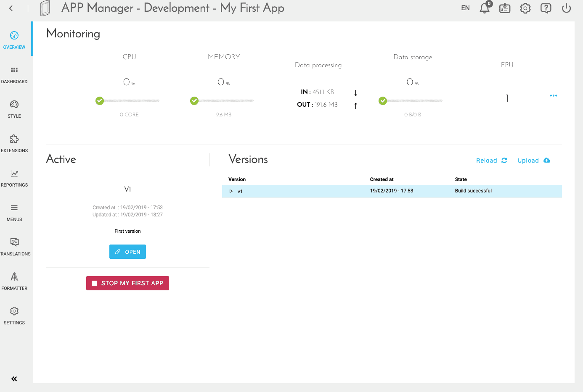Screen dimensions: 583x392
Task: Open the active app with OPEN button
Action: tap(127, 252)
